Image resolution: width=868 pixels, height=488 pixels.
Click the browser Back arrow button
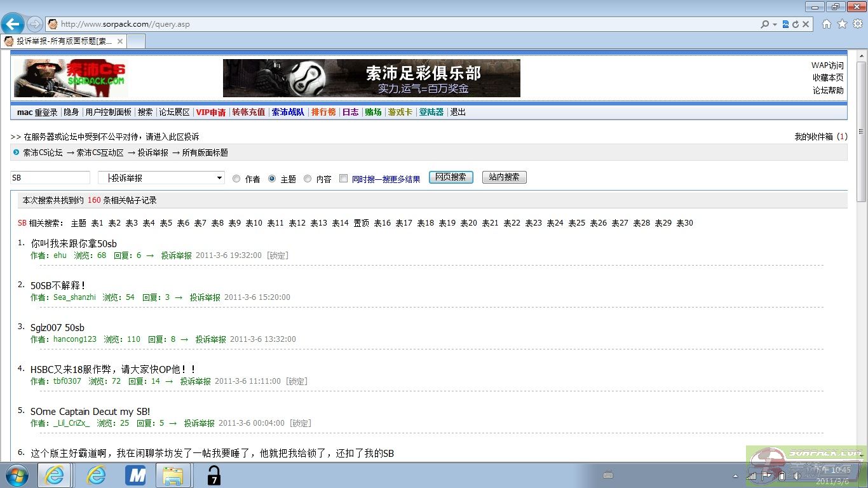point(12,24)
